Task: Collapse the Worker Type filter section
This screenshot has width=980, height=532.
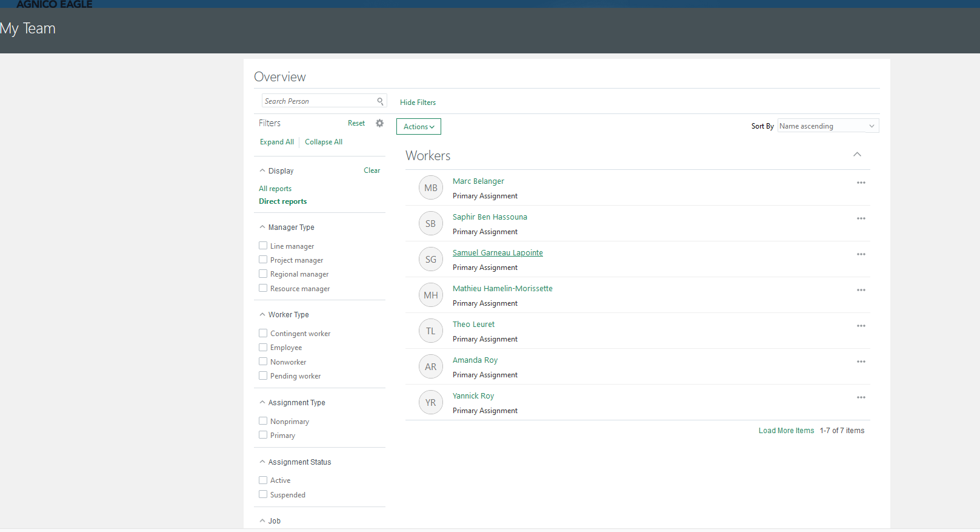Action: tap(262, 314)
